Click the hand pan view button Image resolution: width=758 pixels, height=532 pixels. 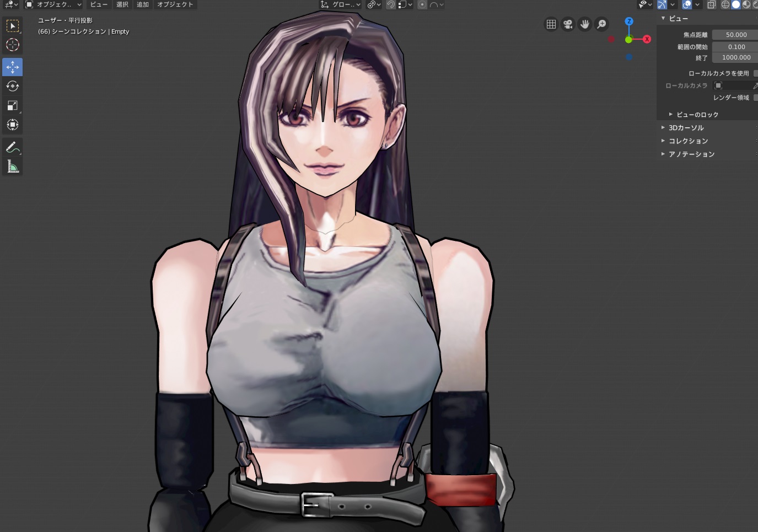pos(585,24)
